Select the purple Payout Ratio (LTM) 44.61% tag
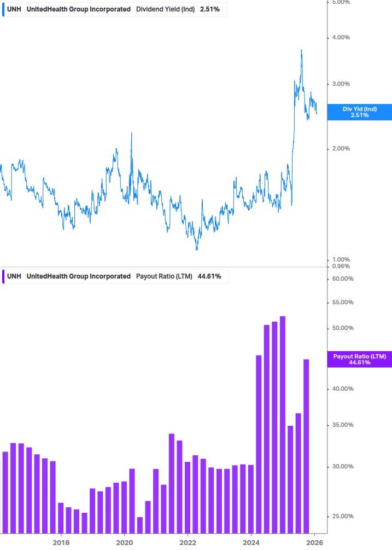392x550 pixels. [359, 359]
